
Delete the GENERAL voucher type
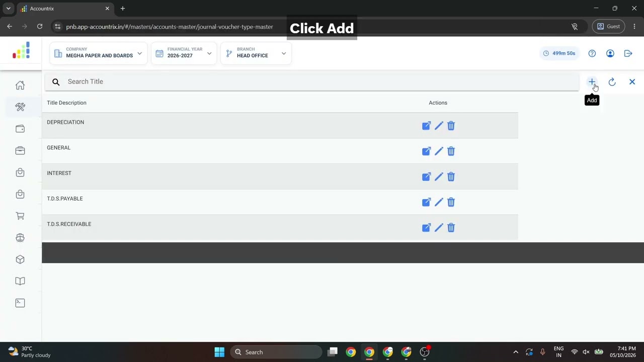tap(451, 151)
